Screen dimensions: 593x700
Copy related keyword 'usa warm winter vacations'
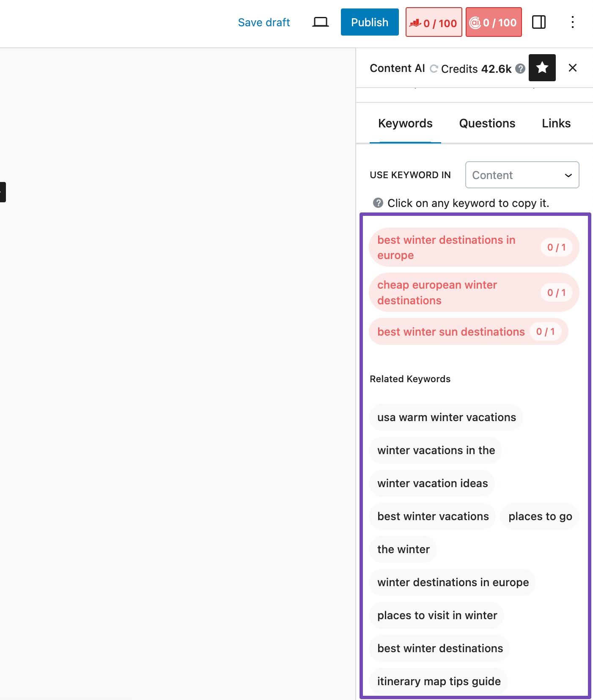[x=446, y=417]
